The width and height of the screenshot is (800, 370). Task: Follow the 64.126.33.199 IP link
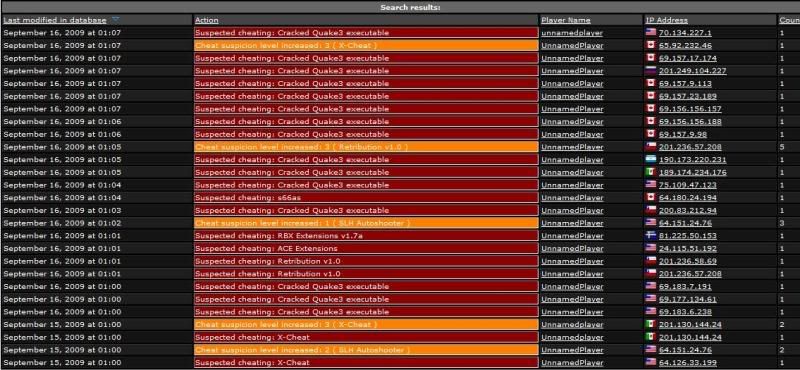pos(688,362)
